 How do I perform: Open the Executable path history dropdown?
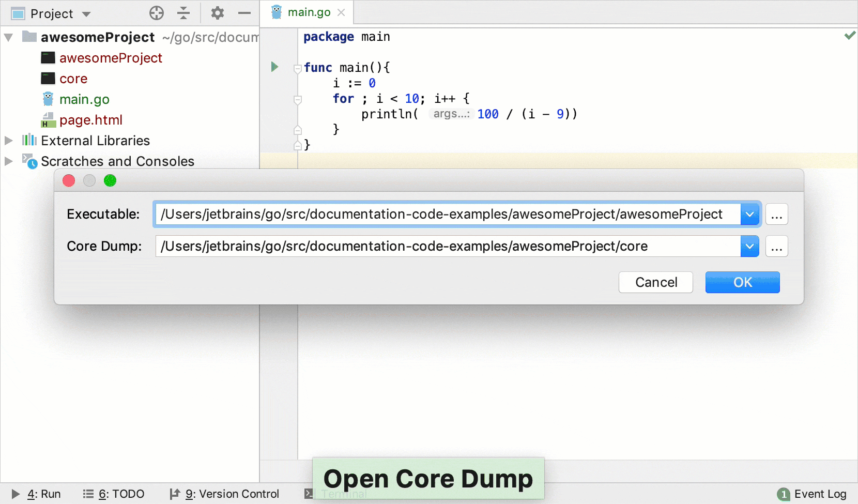click(x=749, y=213)
